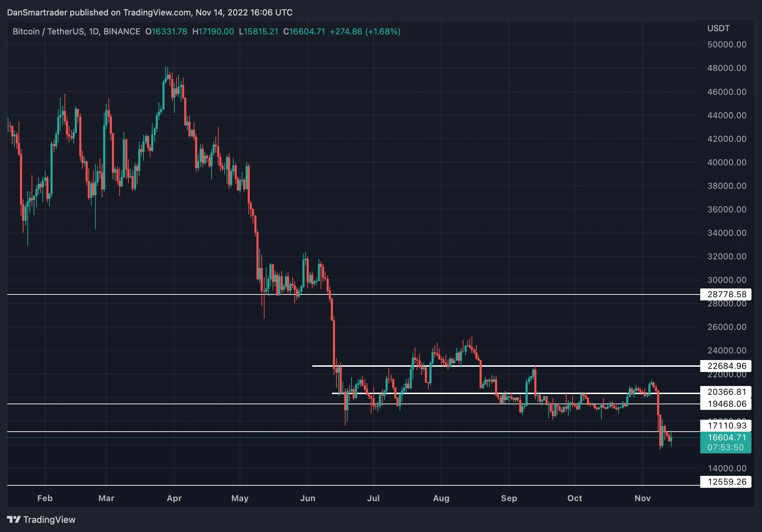Click the current price 16604.71 label
Screen dimensions: 762x532
coord(727,438)
